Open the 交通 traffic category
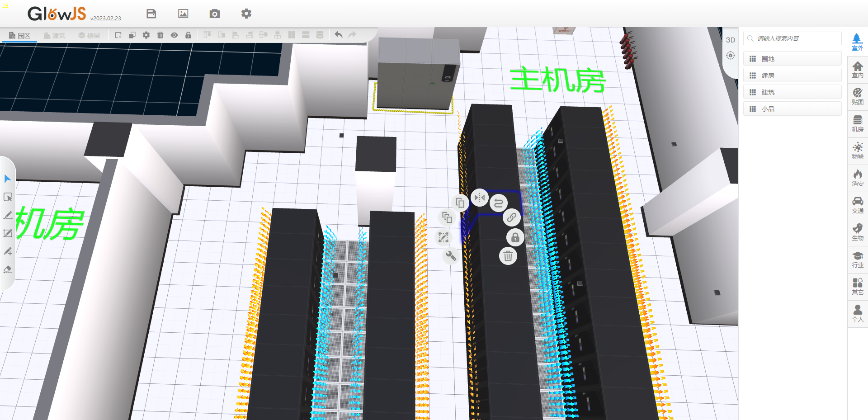The width and height of the screenshot is (868, 420). [x=857, y=205]
